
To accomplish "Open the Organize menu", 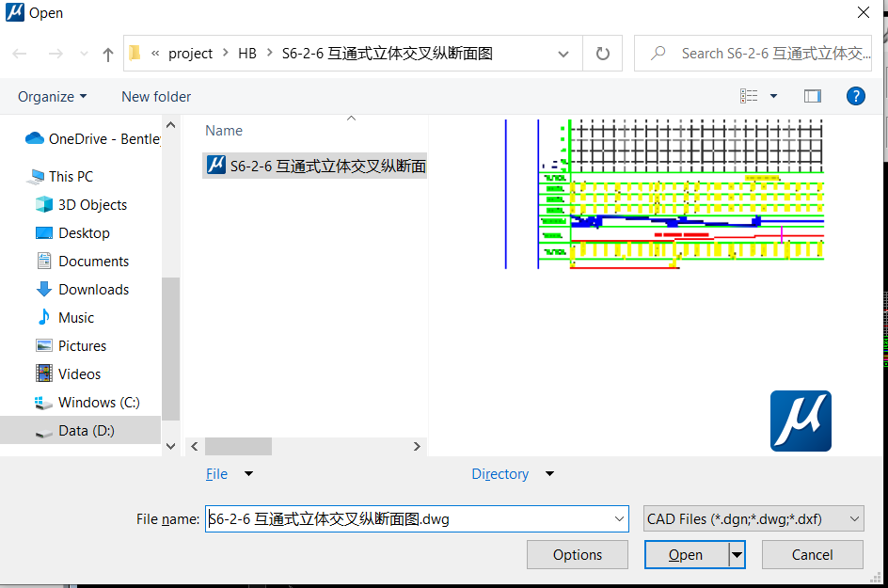I will [52, 96].
